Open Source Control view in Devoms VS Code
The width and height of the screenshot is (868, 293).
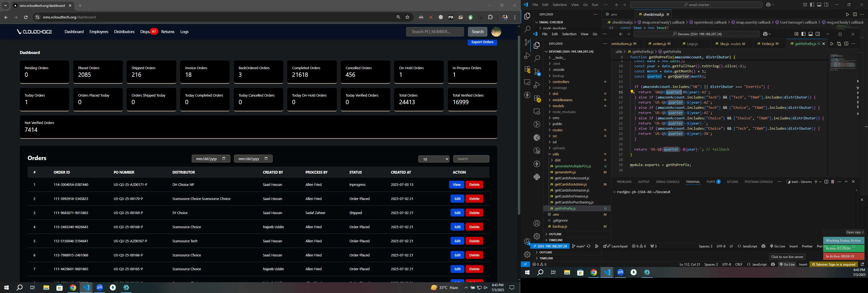[537, 71]
